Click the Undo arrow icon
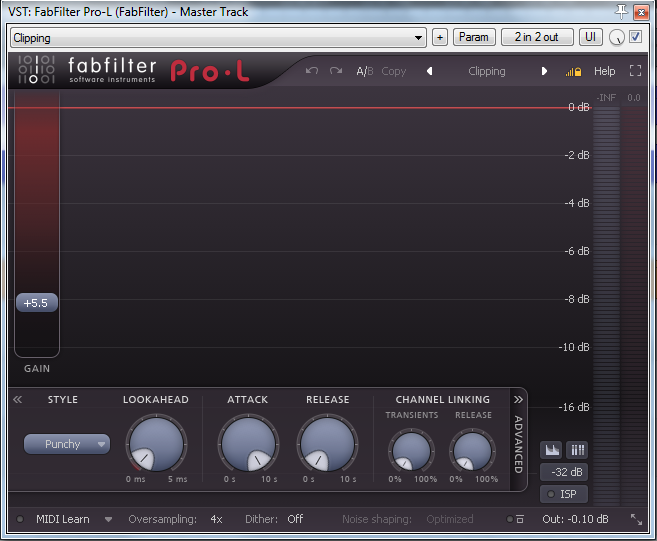Screen dimensions: 657x541 (x=312, y=71)
